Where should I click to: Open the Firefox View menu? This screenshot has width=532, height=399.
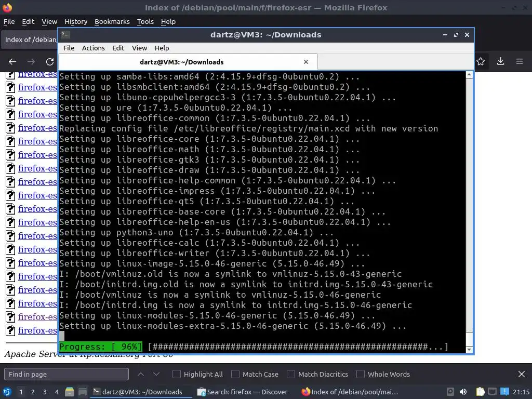click(49, 21)
